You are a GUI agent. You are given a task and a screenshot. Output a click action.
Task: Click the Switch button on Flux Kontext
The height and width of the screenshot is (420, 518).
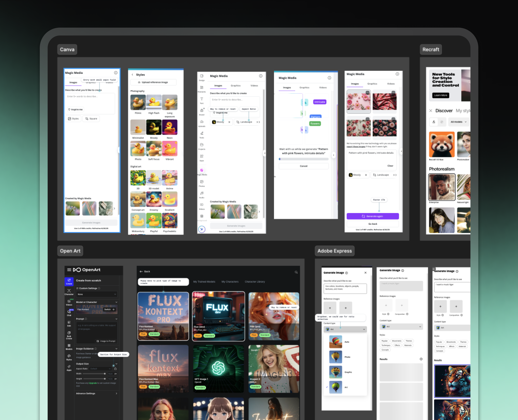(x=110, y=309)
